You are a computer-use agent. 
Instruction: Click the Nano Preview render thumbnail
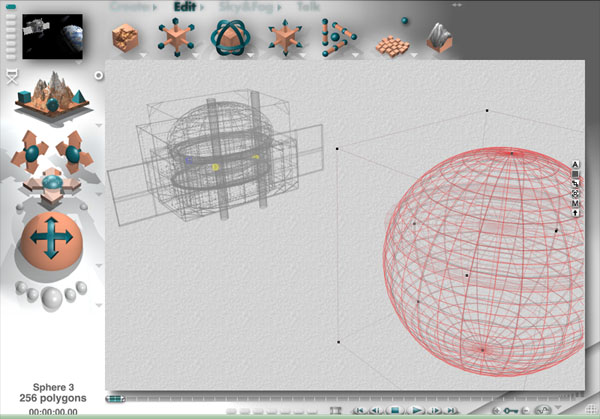50,36
